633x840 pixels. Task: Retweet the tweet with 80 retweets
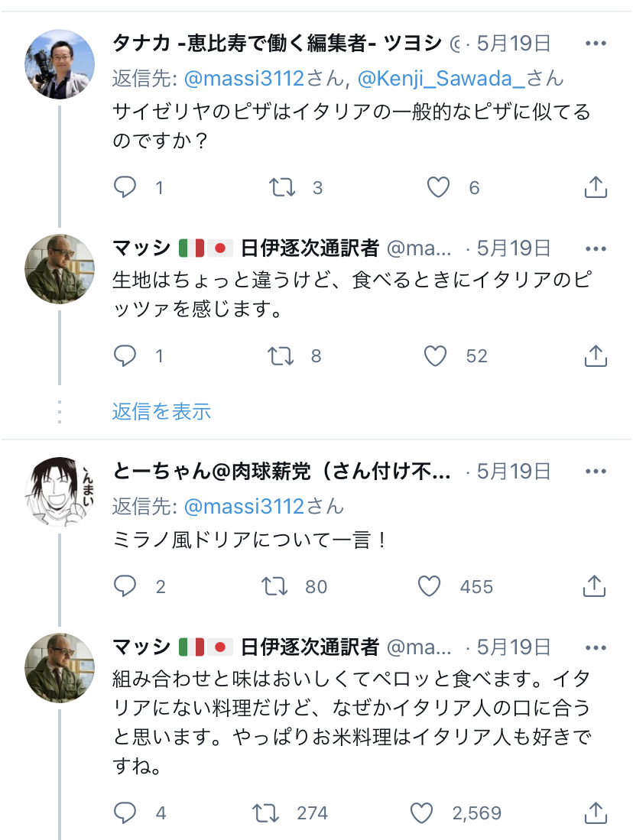275,586
